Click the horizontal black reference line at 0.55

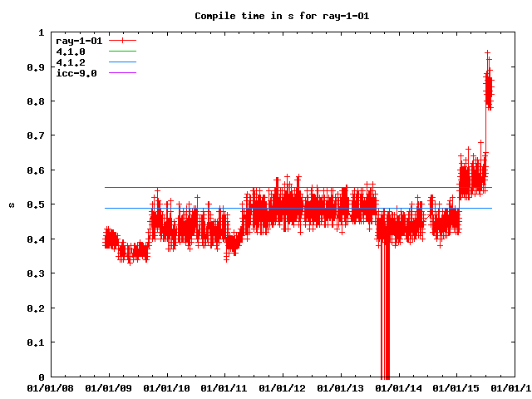tap(208, 187)
